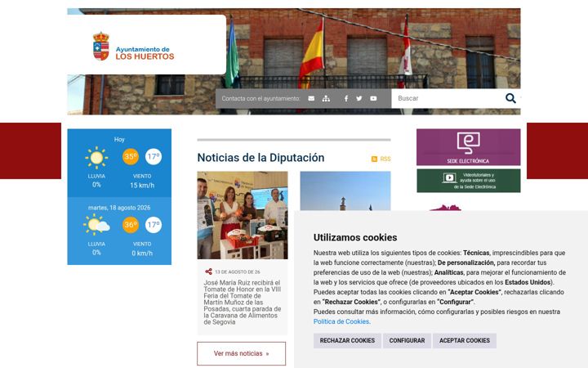Click martes maximum temperature 36º badge
The image size is (588, 368).
(131, 225)
